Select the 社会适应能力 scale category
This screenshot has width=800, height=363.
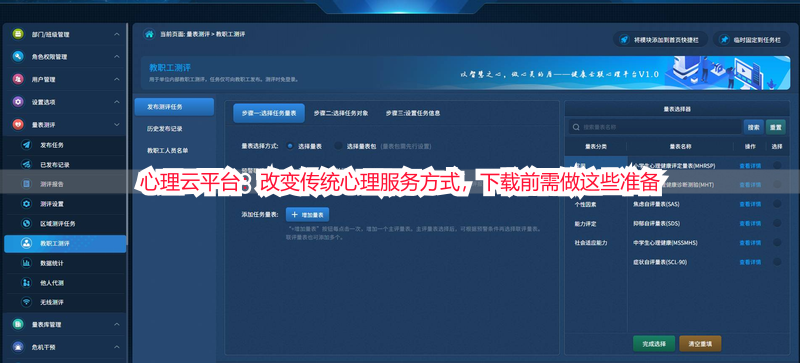(x=591, y=243)
